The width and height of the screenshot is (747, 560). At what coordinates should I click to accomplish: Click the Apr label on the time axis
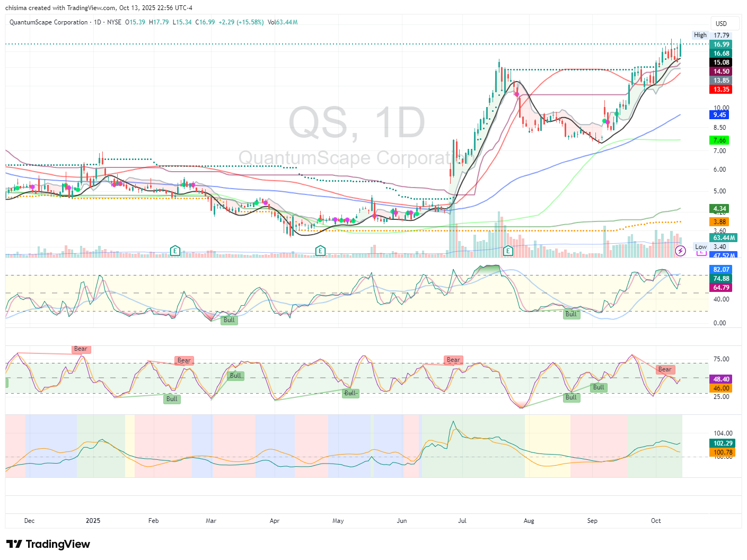point(275,521)
